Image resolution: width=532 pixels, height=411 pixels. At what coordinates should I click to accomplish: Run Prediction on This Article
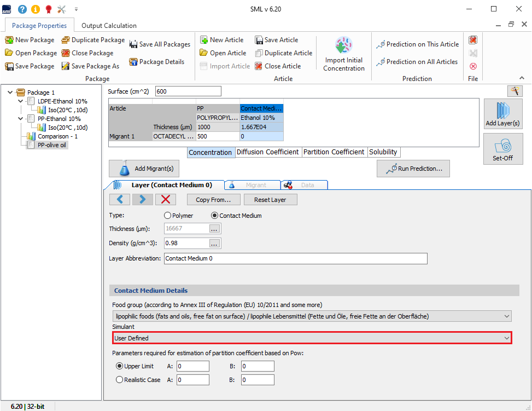381,44
